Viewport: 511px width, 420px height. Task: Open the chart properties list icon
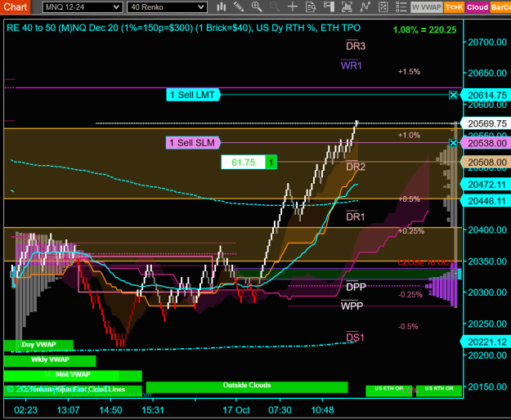point(401,7)
